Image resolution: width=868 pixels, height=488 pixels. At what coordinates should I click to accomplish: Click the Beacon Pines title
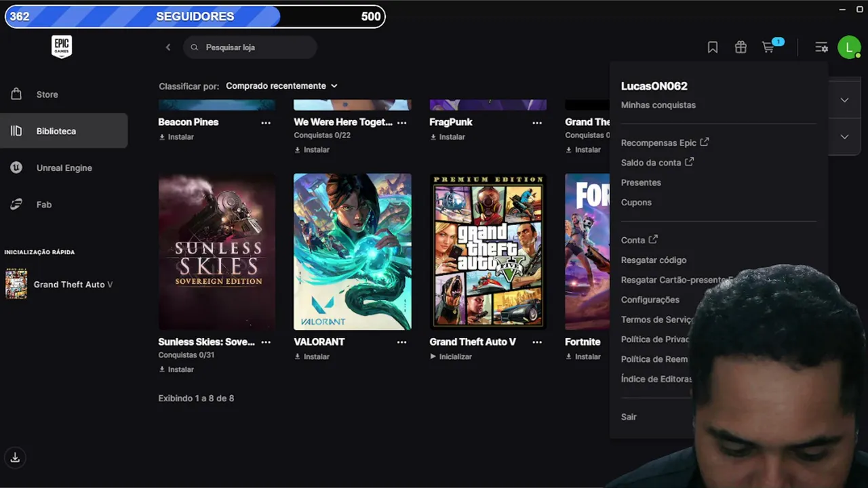coord(189,122)
